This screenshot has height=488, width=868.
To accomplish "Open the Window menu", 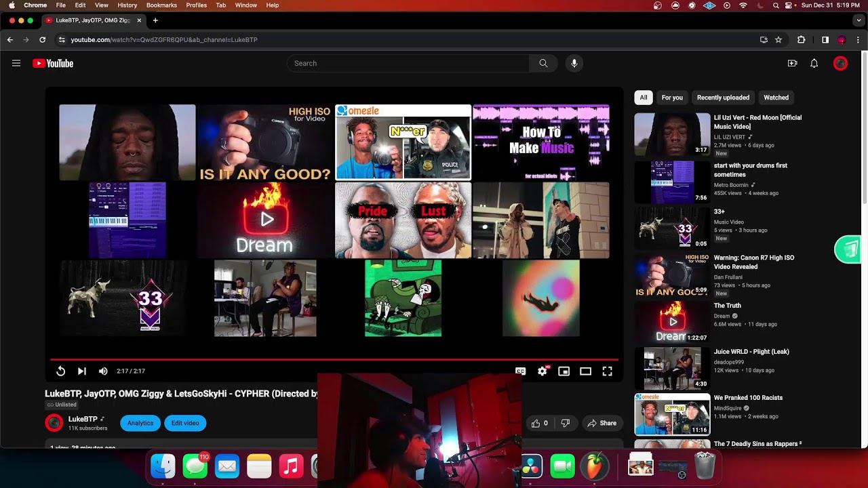I will point(245,5).
